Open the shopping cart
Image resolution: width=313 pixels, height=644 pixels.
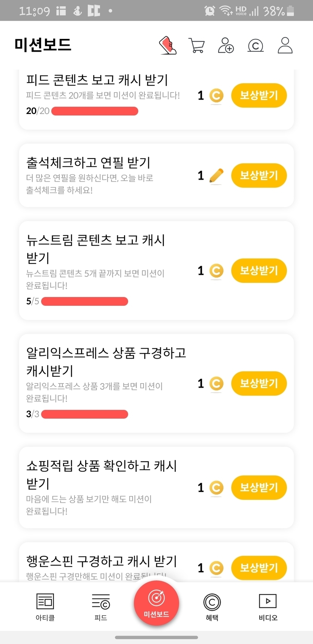click(196, 45)
